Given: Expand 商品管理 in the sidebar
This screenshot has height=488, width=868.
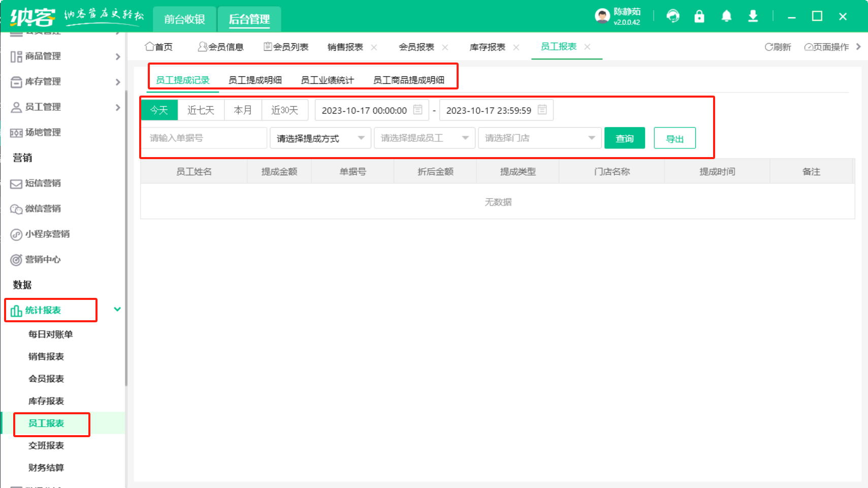Looking at the screenshot, I should pos(63,56).
